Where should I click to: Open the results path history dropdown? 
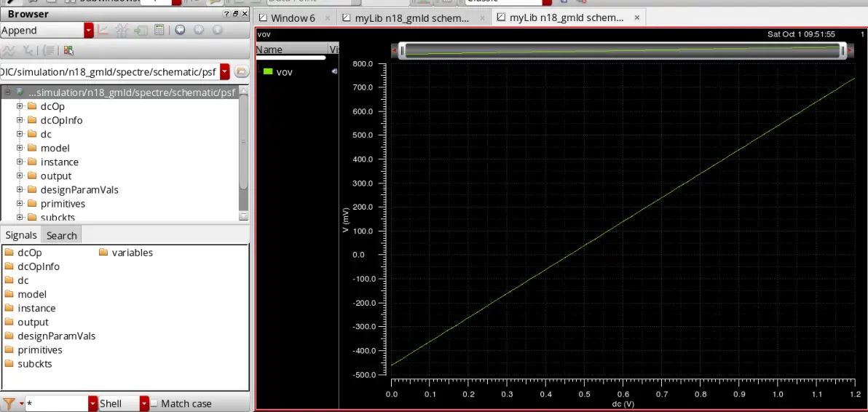[225, 71]
